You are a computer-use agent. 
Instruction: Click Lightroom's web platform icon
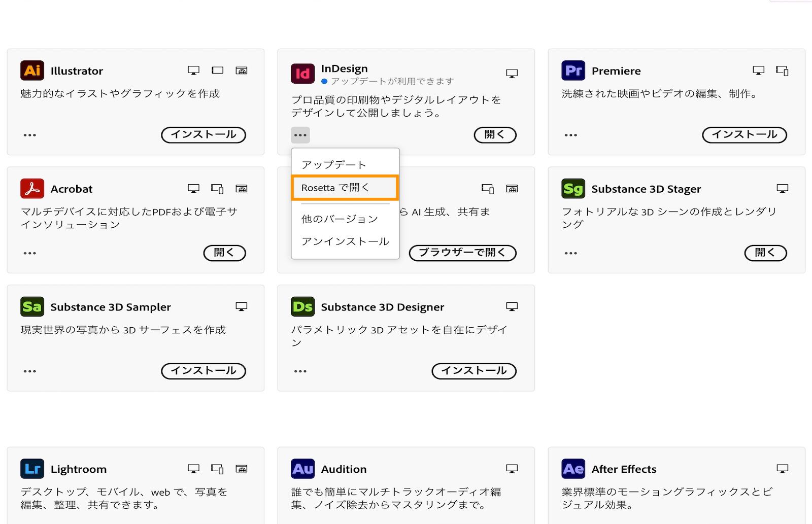pyautogui.click(x=242, y=469)
